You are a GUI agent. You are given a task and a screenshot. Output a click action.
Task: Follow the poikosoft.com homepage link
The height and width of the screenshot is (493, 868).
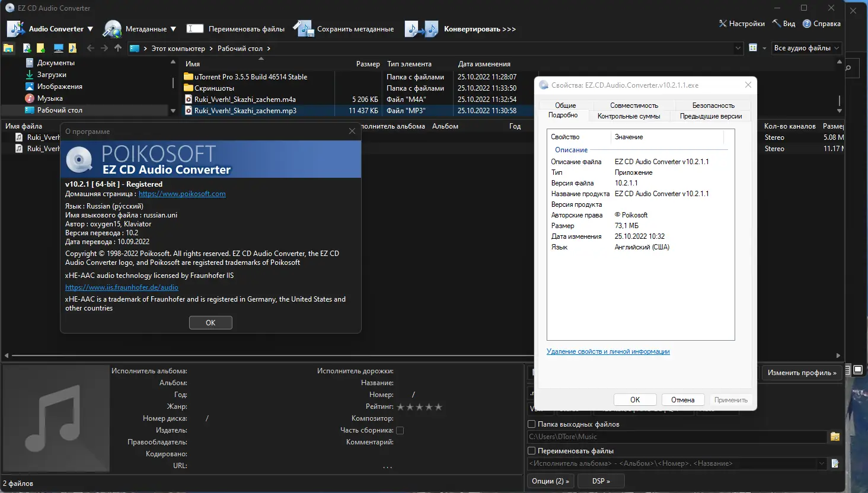(x=182, y=193)
